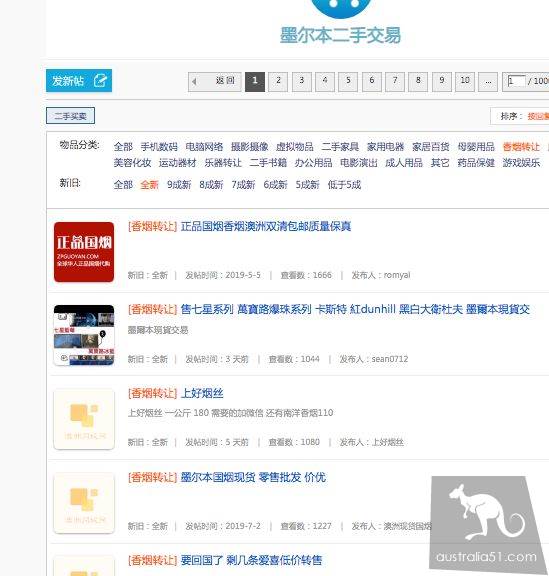Image resolution: width=549 pixels, height=576 pixels.
Task: Click the edit pencil icon on 发新帖
Action: (x=100, y=80)
